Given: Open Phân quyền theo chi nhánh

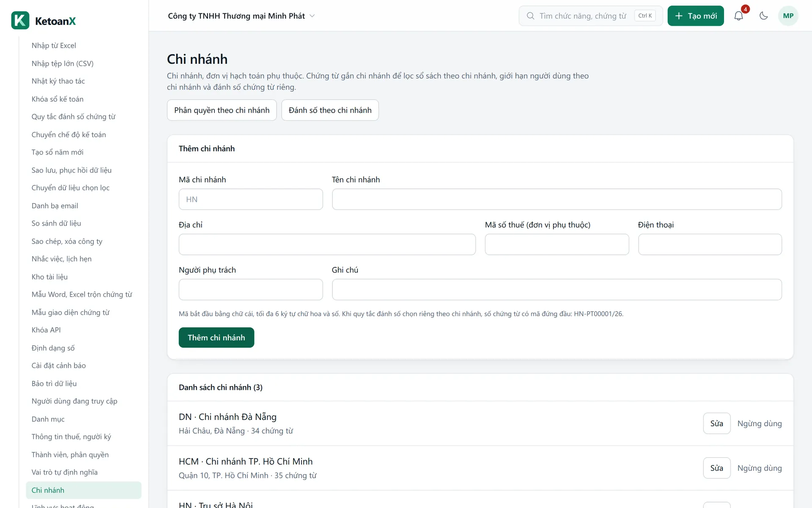Looking at the screenshot, I should point(222,110).
